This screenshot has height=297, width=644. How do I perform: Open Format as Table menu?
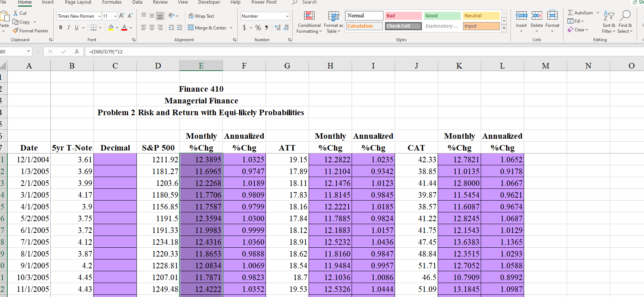point(333,22)
